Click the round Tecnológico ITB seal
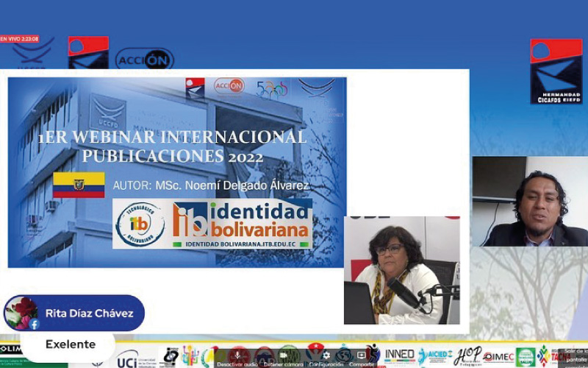Screen dimensions: 588x368 [x=140, y=224]
